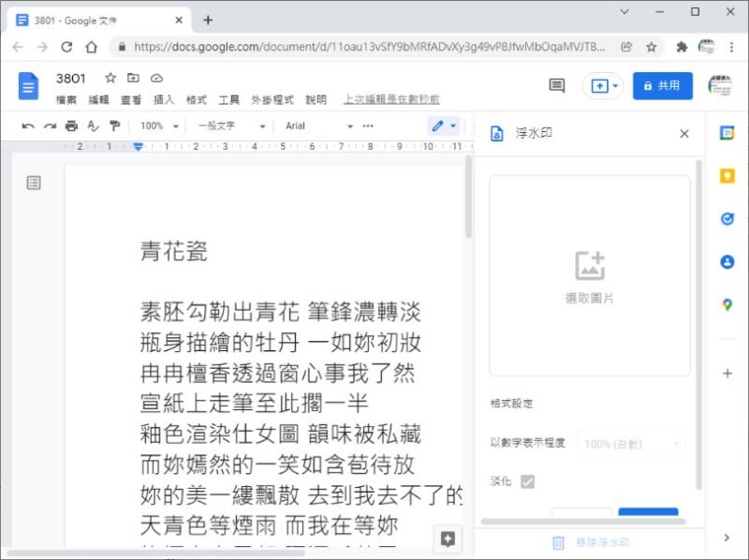
Task: Open Google Calendar side panel
Action: [x=727, y=133]
